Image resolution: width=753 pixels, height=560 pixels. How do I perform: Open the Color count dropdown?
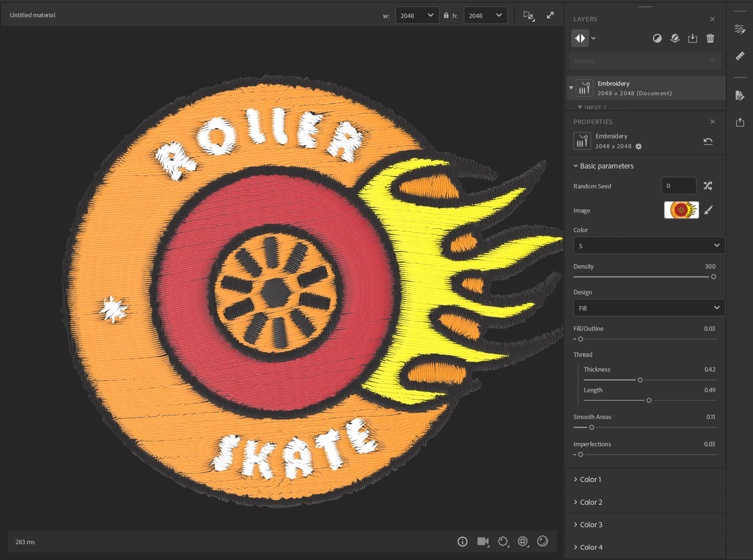(649, 246)
